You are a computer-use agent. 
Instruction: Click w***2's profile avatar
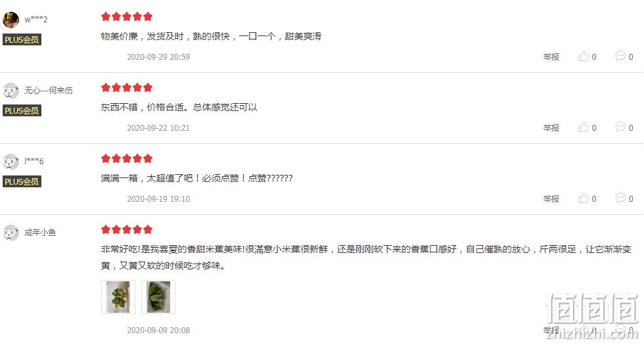[x=11, y=20]
